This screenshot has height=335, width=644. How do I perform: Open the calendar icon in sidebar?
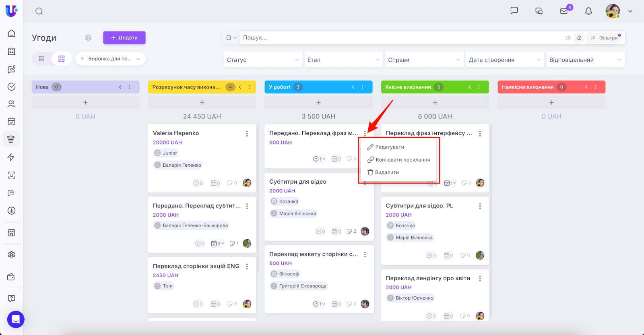pos(12,121)
